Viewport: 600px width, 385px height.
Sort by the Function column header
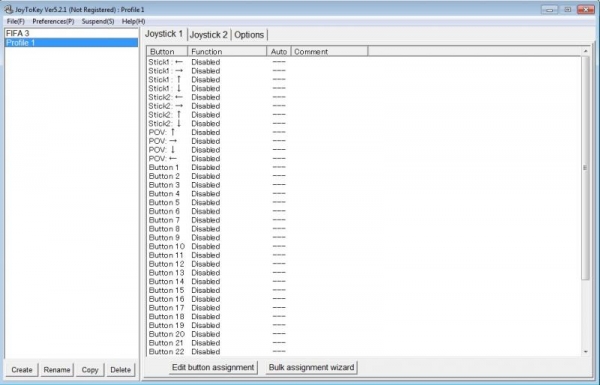pyautogui.click(x=227, y=51)
